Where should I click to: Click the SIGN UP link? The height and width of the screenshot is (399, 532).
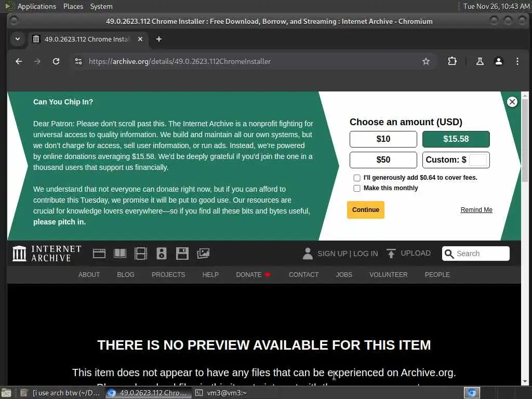[332, 254]
